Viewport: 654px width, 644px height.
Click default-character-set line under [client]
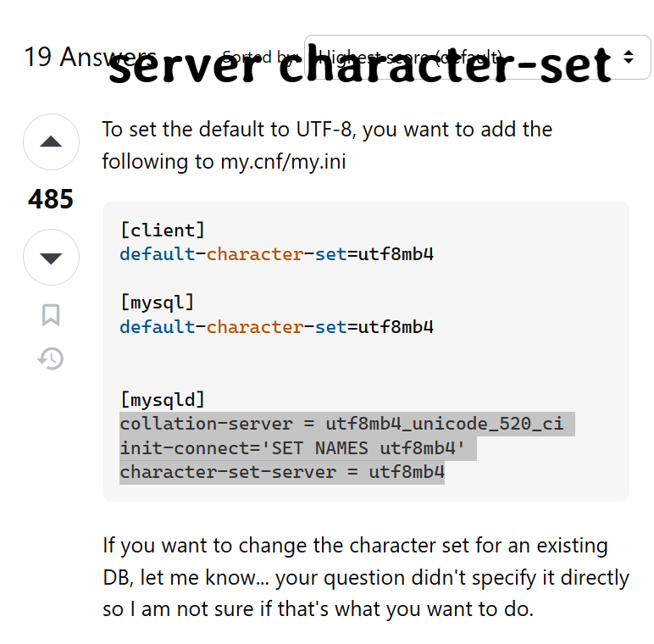click(x=276, y=253)
